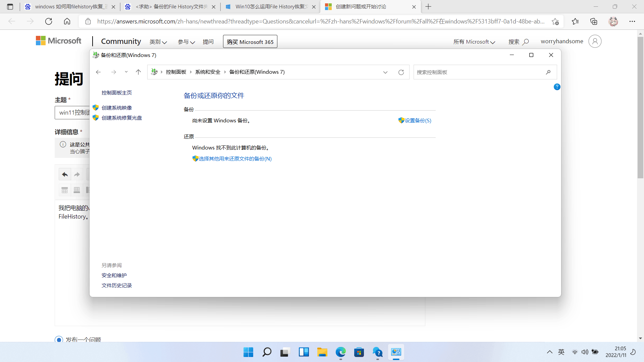Open the blue help icon
Image resolution: width=644 pixels, height=362 pixels.
557,87
